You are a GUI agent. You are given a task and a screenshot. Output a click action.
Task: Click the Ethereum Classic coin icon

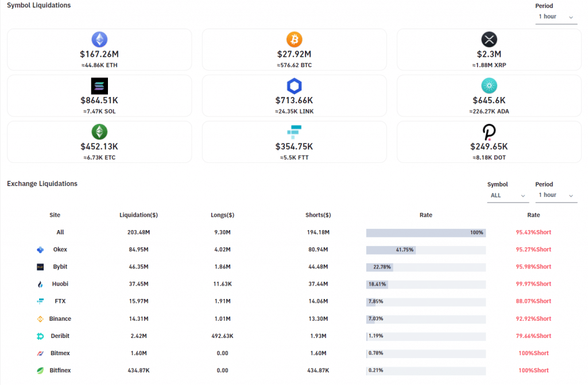99,132
